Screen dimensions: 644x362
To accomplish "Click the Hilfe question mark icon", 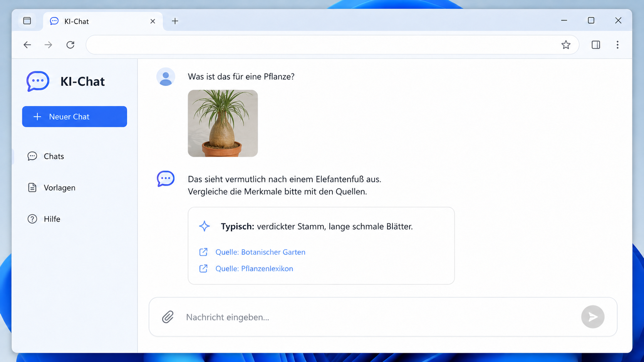I will (x=32, y=219).
